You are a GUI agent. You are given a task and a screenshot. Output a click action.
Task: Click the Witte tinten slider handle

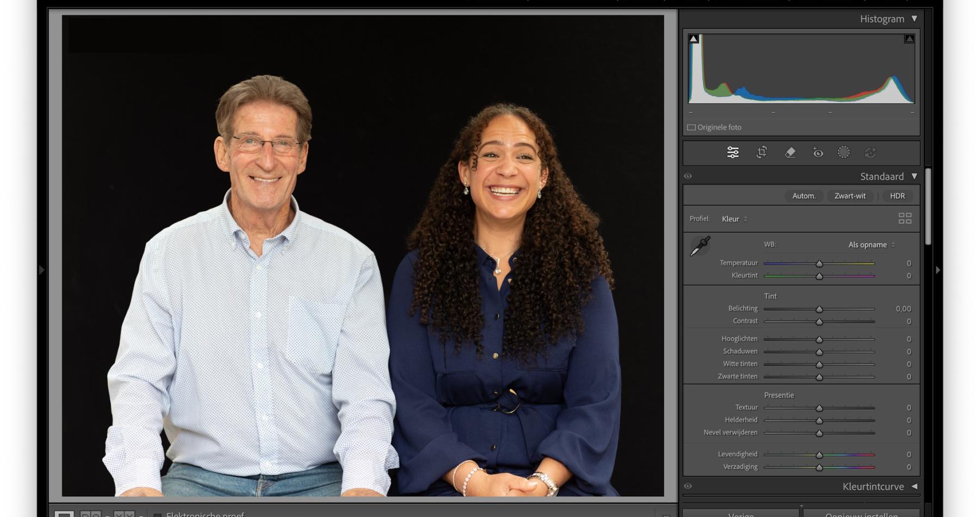tap(819, 364)
